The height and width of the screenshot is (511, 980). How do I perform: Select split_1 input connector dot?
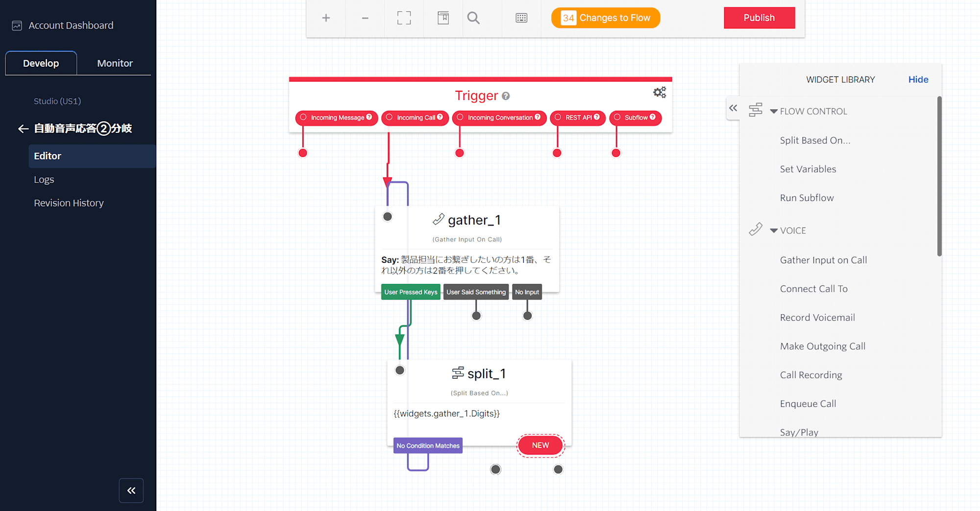[400, 370]
